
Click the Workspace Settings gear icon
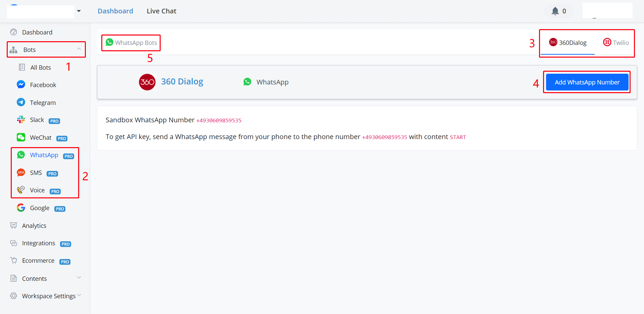[13, 296]
